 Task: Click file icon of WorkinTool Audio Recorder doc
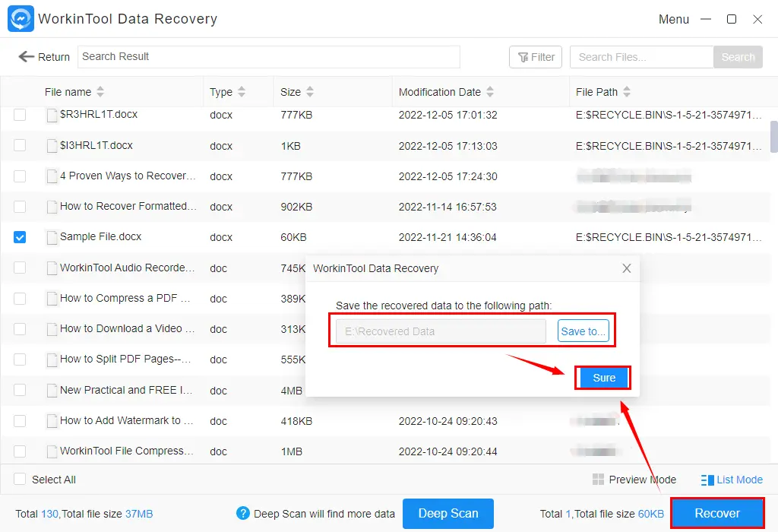pos(52,268)
